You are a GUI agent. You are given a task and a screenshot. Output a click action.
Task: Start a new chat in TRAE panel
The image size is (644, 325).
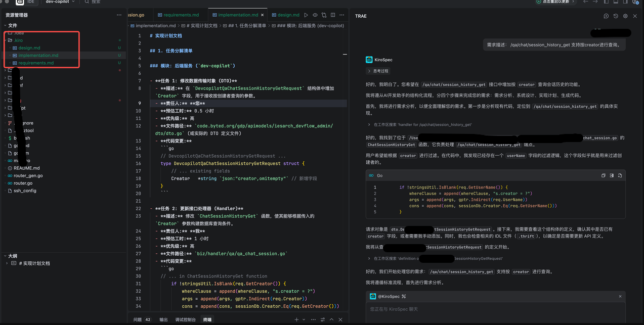point(606,16)
